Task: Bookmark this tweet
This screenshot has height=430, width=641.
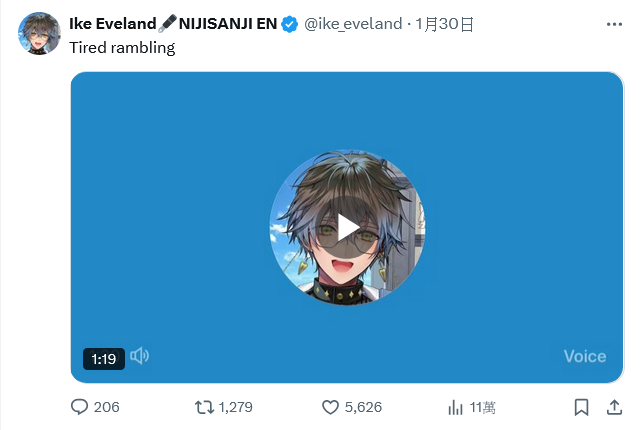Action: pos(581,407)
